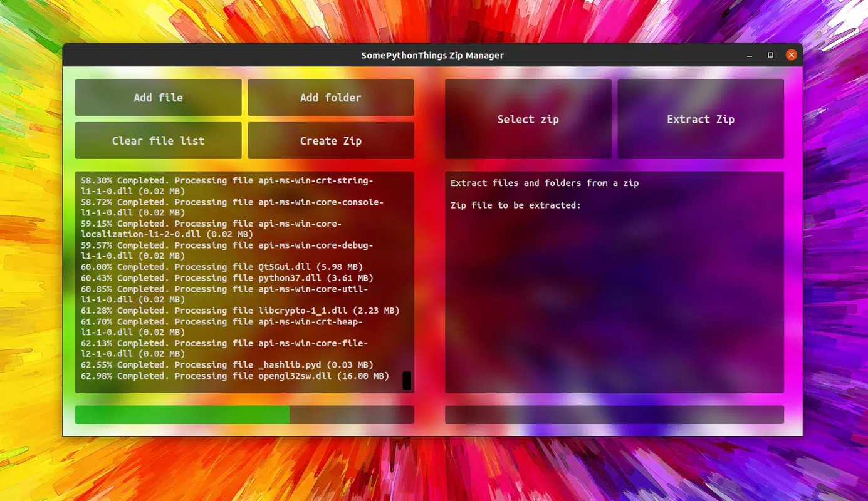Select the libcrypto-1_1.dll log line

(x=240, y=311)
